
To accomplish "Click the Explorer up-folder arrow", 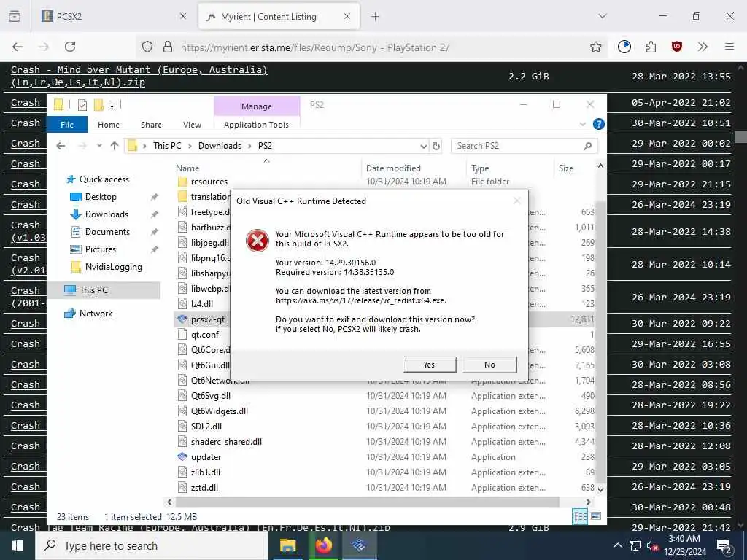I will [115, 146].
